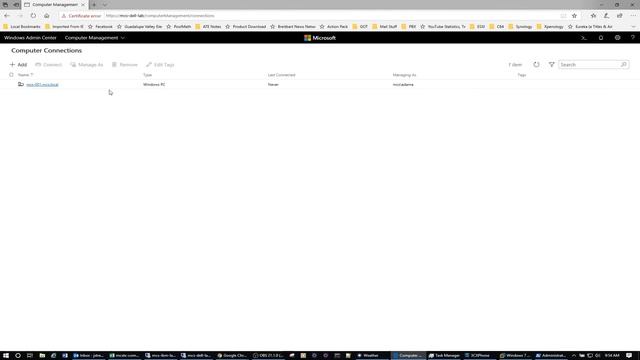
Task: Click the Remove toolbar button
Action: tap(124, 64)
